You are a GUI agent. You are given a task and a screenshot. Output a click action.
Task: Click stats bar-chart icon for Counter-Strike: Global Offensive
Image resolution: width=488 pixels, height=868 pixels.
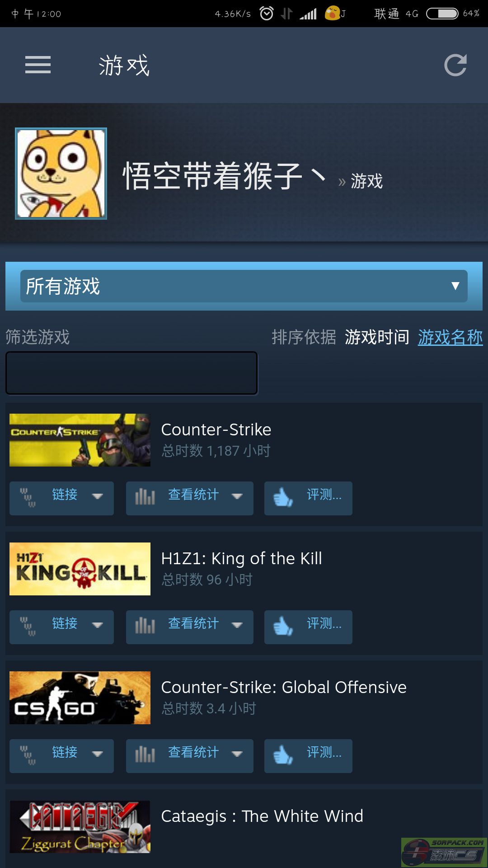click(145, 755)
